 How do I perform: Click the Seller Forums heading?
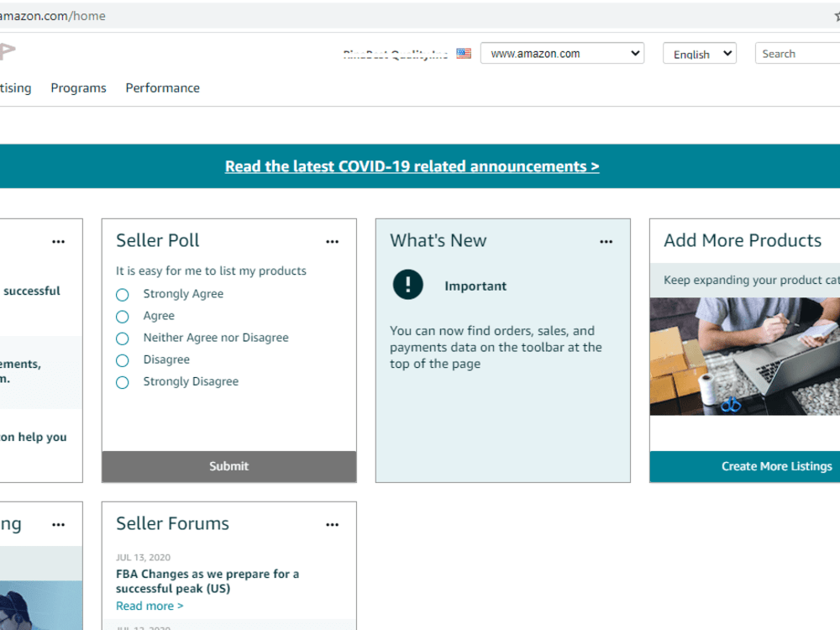click(x=172, y=523)
